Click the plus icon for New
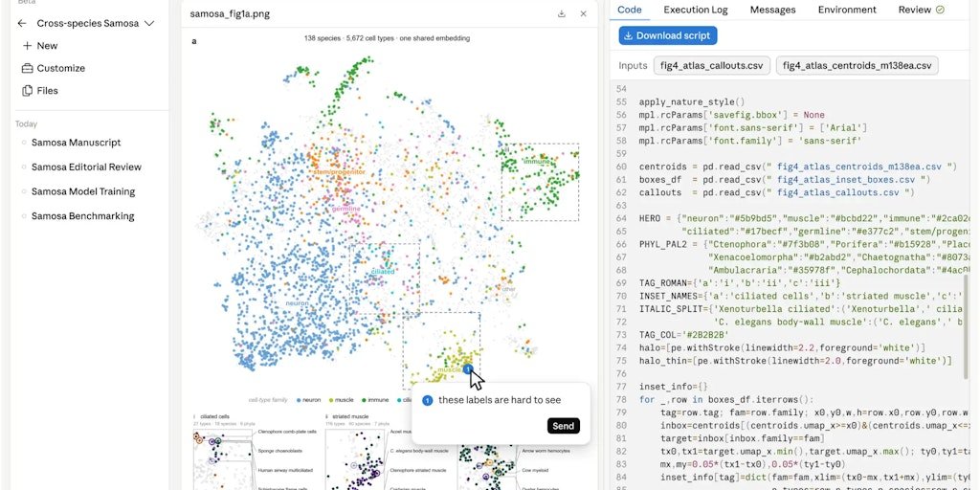980x490 pixels. click(27, 46)
